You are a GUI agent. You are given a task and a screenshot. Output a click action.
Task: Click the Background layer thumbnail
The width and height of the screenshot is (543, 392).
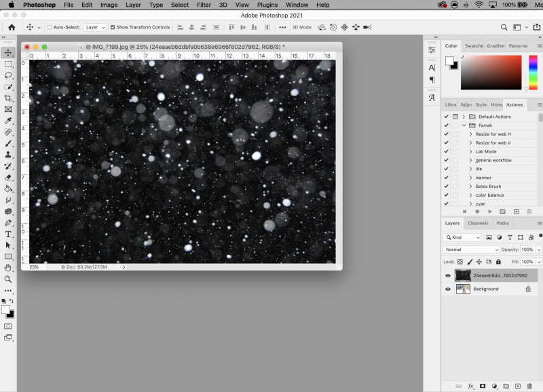coord(463,289)
